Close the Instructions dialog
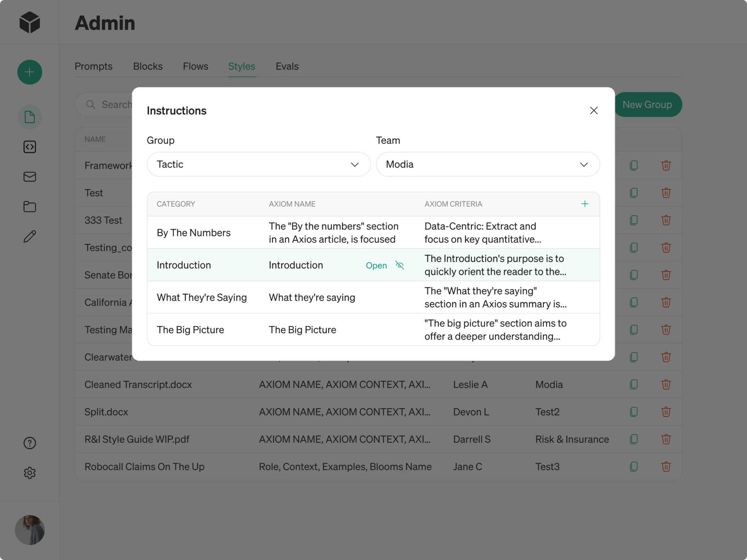 coord(594,111)
